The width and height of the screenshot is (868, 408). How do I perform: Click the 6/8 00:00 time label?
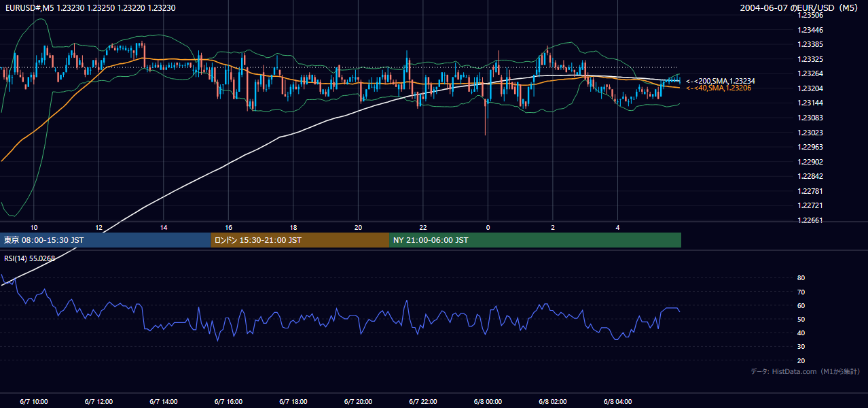[488, 402]
